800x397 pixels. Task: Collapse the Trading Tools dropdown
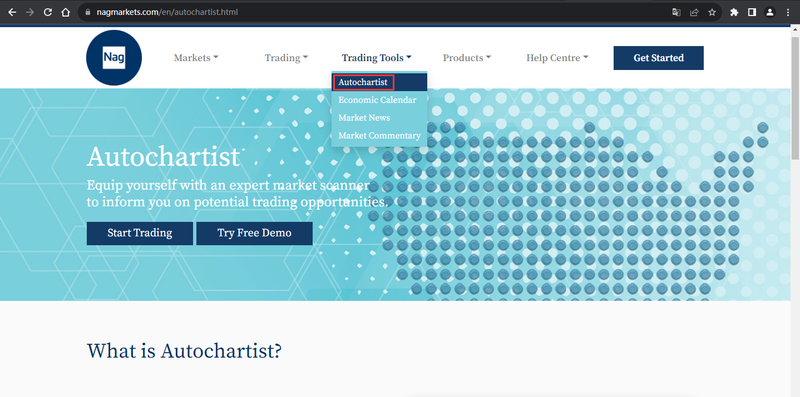(x=377, y=58)
